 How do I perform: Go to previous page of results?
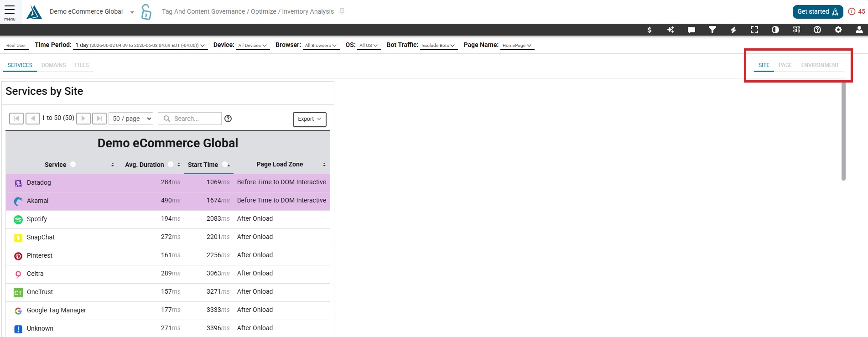pyautogui.click(x=33, y=119)
